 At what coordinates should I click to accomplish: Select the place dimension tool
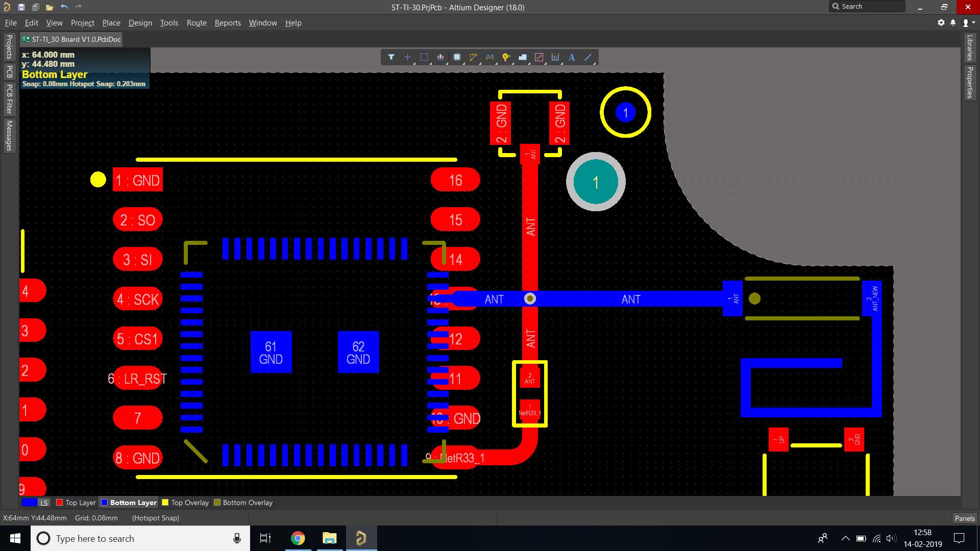tap(555, 57)
